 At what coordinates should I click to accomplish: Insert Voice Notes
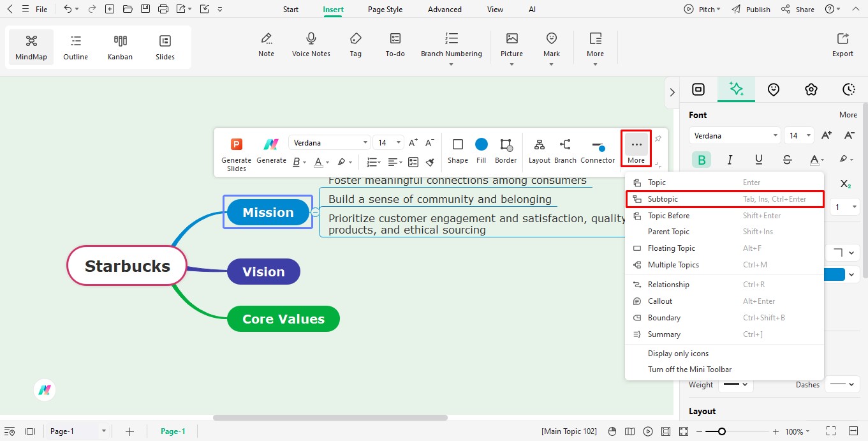tap(311, 45)
